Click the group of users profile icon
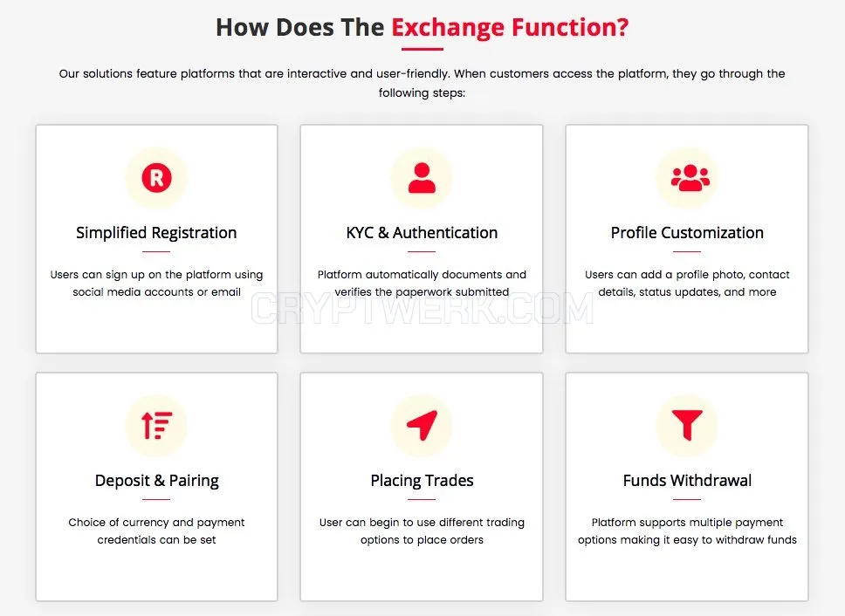Image resolution: width=845 pixels, height=616 pixels. (x=690, y=178)
